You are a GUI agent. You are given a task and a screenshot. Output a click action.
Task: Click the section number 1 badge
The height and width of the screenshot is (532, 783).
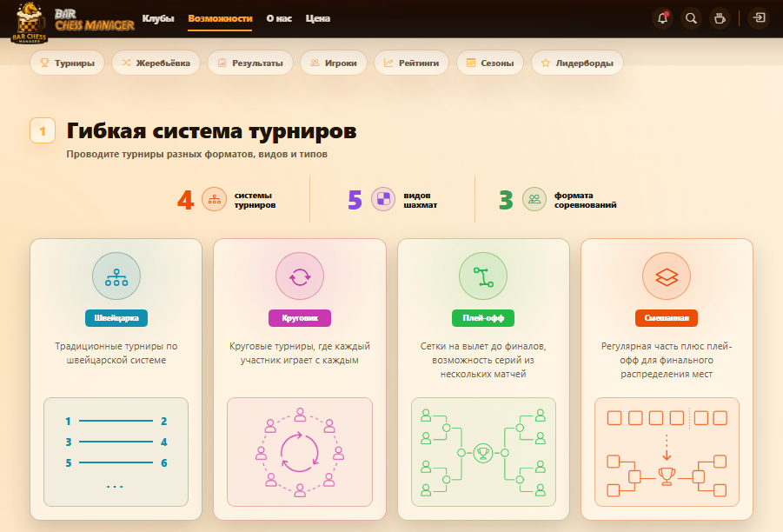(43, 131)
